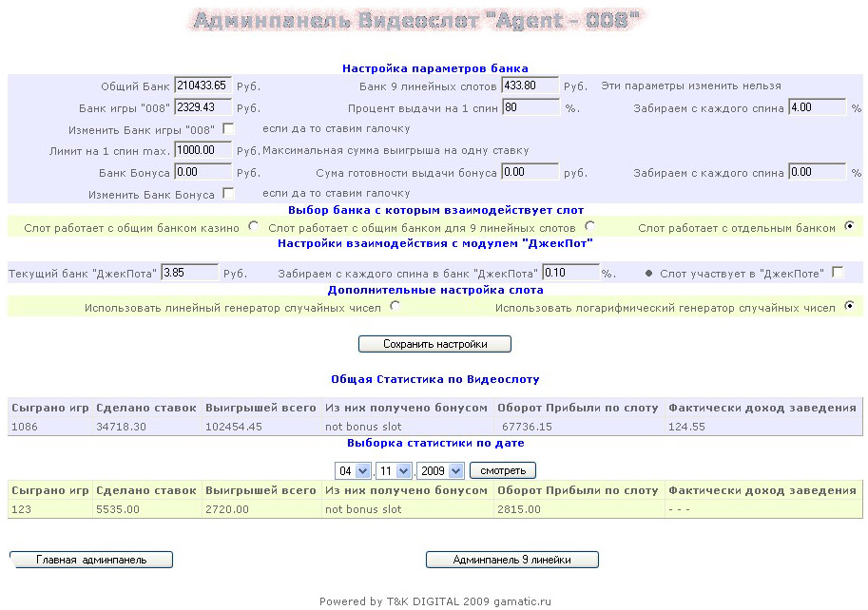Go to "Главная админпанель"
Screen dimensions: 868x610
pyautogui.click(x=91, y=560)
